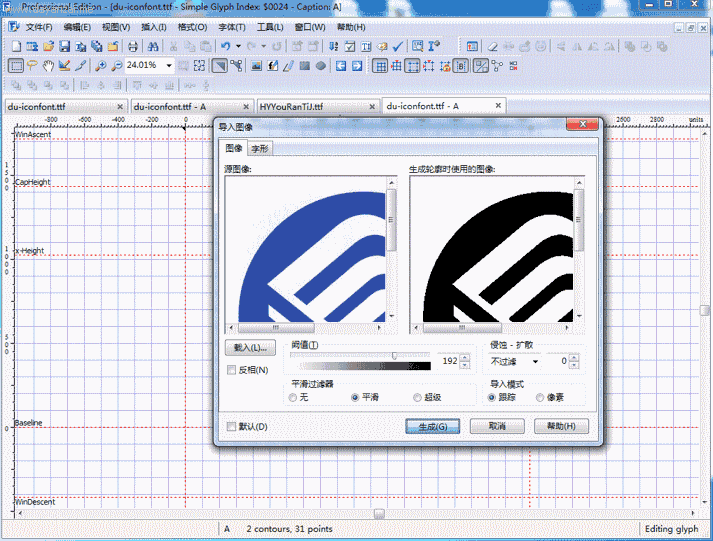
Task: Open the 文件(F) menu
Action: tap(39, 27)
